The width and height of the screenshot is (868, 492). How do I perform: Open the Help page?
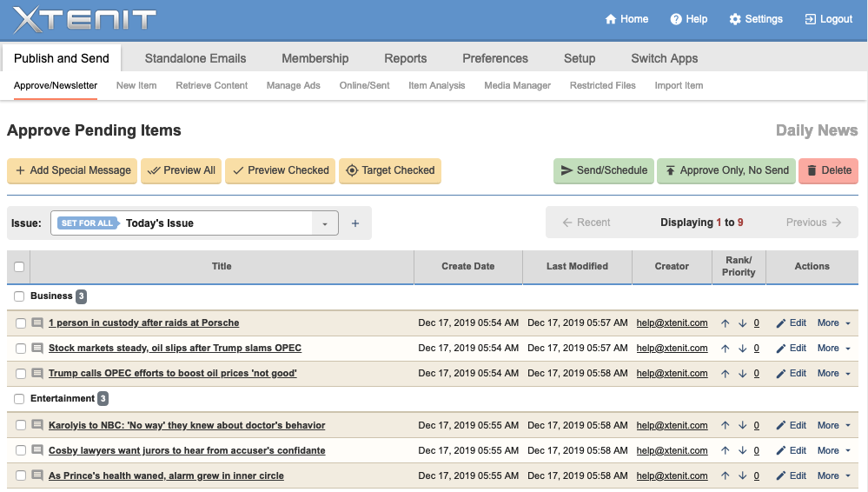[x=689, y=19]
